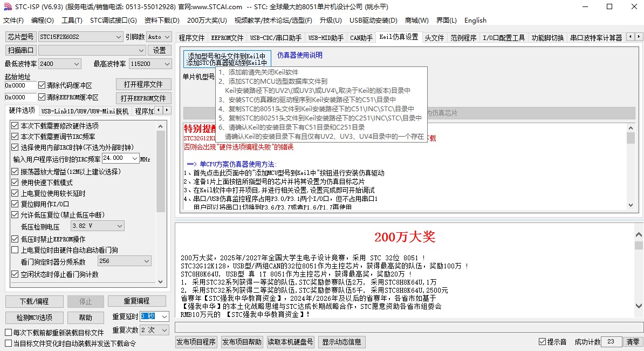This screenshot has height=351, width=644.
Task: Open the 工具(T) menu
Action: tap(72, 20)
